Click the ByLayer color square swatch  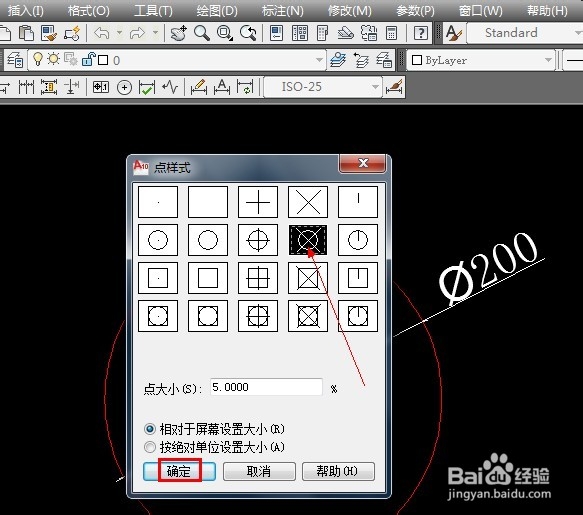[x=417, y=60]
